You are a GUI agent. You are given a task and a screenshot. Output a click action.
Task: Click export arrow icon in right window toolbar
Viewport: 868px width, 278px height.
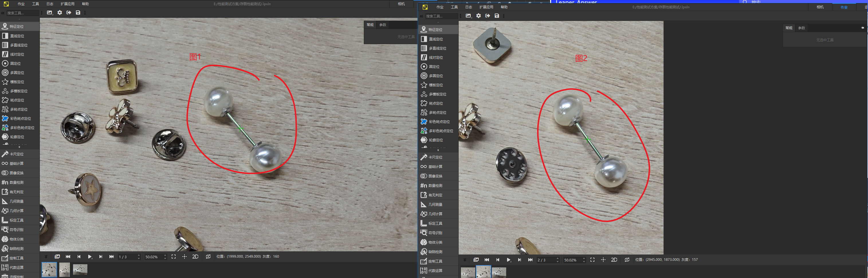click(488, 16)
